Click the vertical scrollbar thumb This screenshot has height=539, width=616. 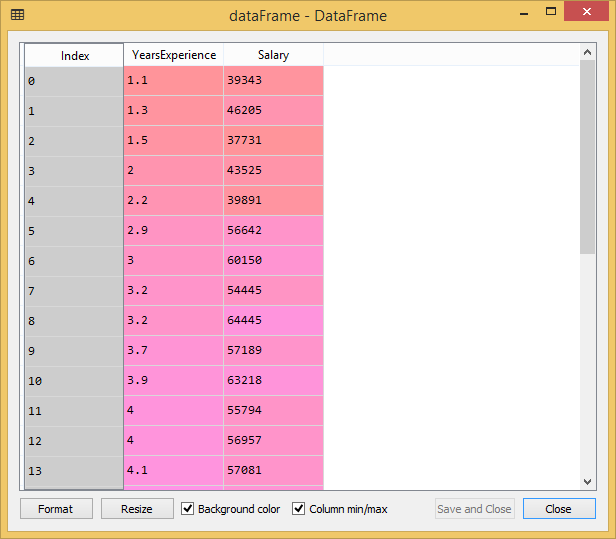click(587, 157)
